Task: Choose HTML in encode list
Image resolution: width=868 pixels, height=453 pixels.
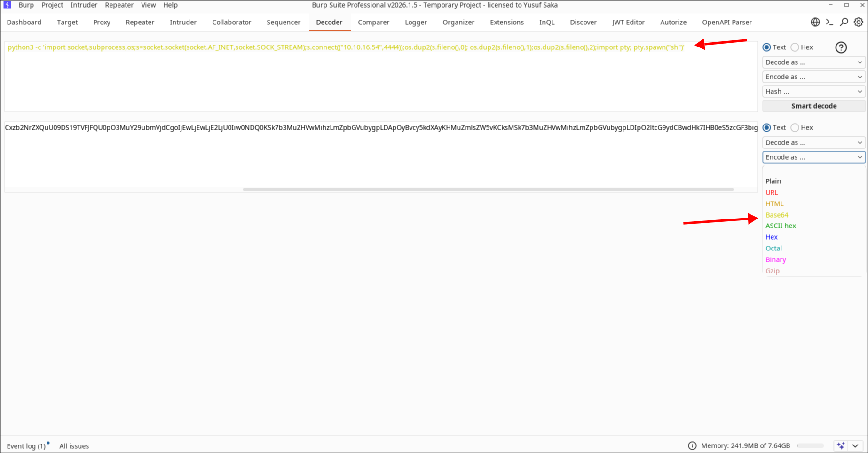Action: coord(774,203)
